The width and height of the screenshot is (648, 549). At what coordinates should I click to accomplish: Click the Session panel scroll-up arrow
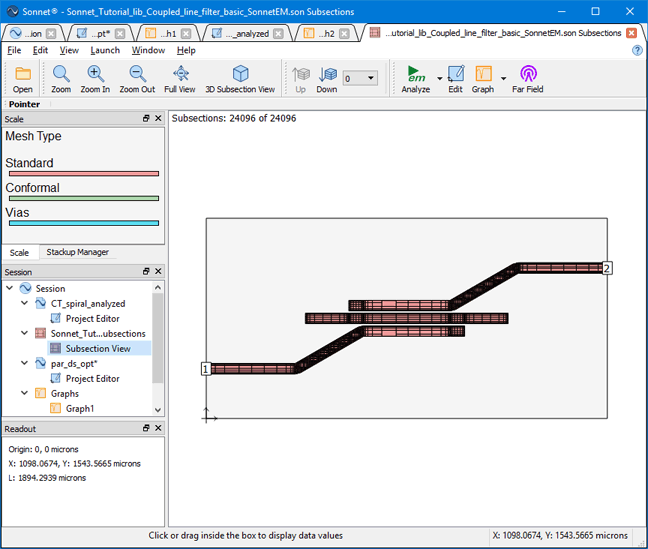click(x=158, y=287)
